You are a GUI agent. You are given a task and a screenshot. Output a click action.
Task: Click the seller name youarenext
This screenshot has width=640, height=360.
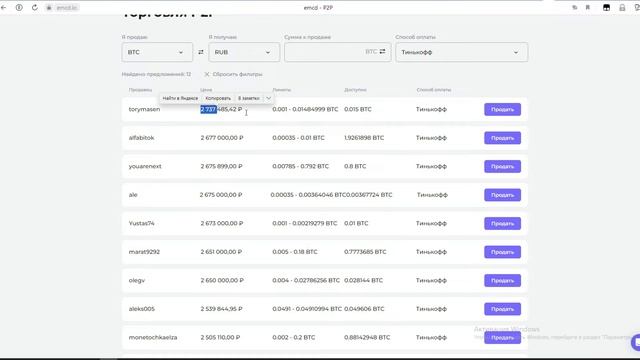tap(145, 167)
